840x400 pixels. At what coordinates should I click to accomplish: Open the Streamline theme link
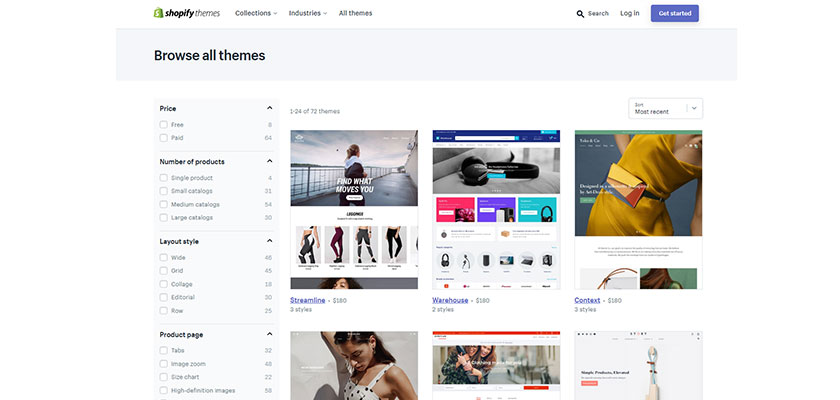tap(308, 300)
